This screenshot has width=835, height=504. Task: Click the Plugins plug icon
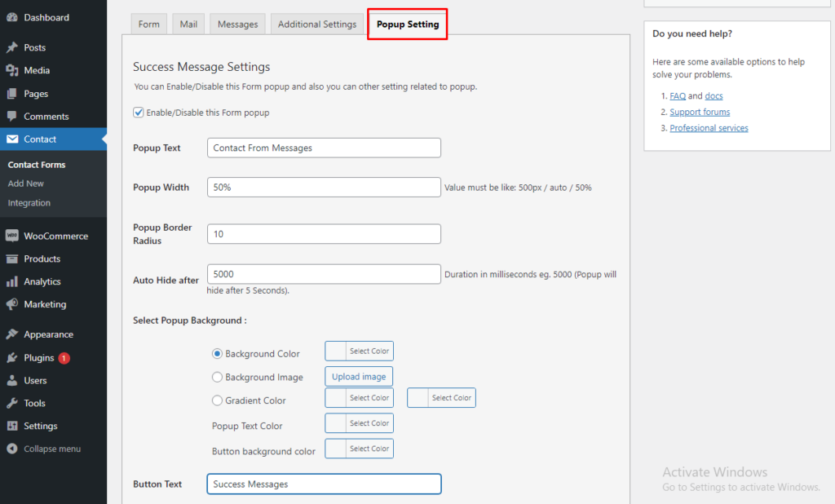(x=11, y=357)
